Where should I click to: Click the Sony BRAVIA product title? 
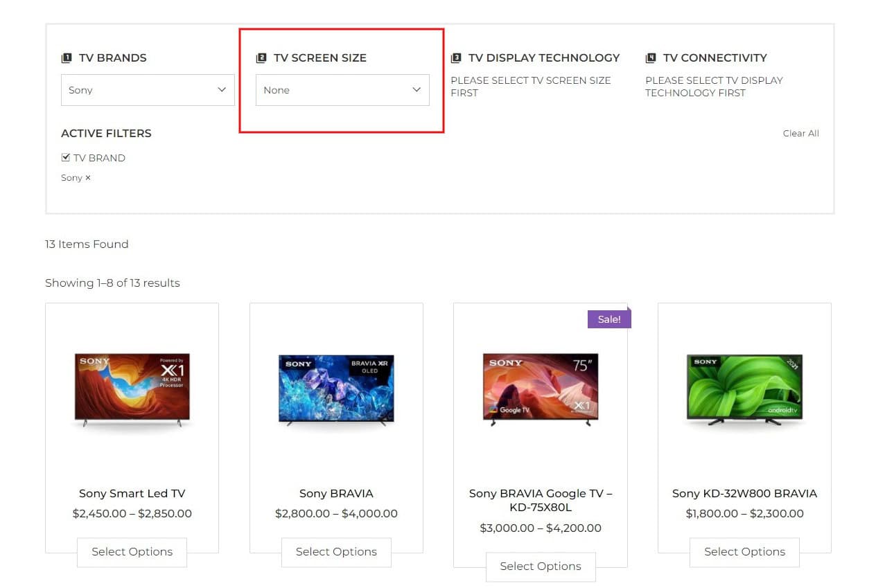pos(336,494)
